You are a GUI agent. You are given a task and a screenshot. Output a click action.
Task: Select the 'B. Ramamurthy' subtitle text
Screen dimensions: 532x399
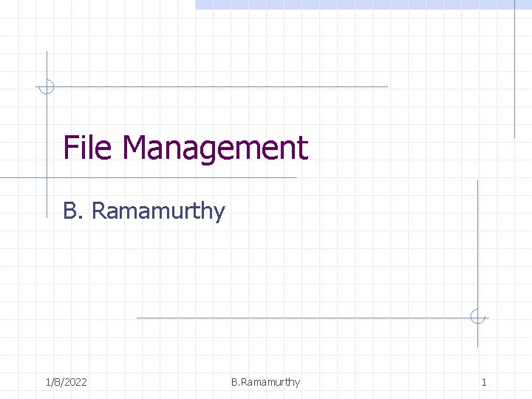click(x=144, y=211)
